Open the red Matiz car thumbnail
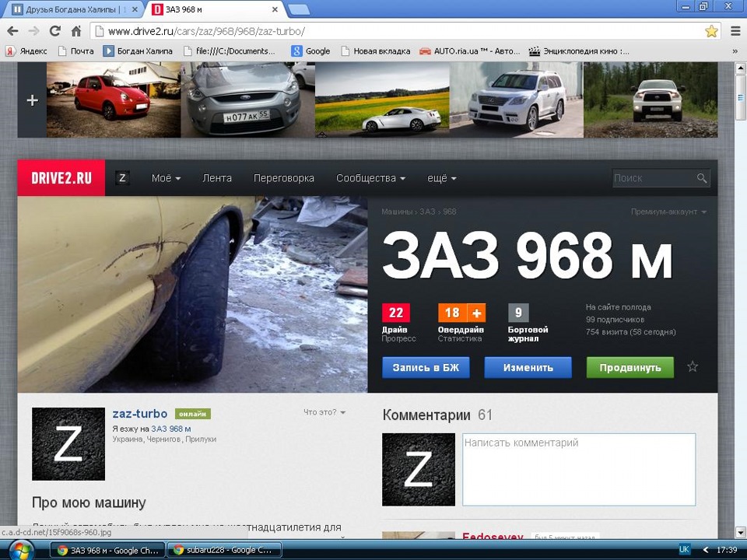747x560 pixels. [114, 100]
